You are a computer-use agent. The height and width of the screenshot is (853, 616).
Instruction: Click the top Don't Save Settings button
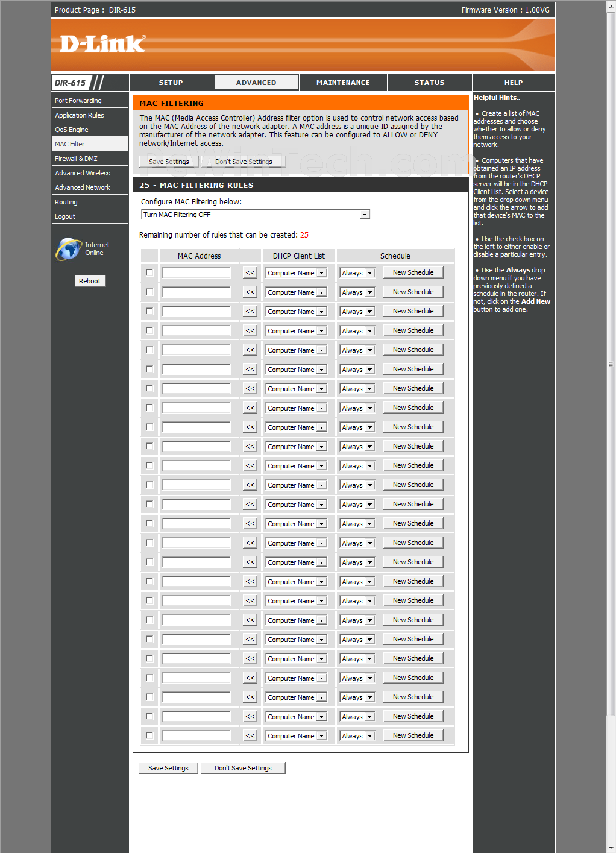[x=244, y=162]
